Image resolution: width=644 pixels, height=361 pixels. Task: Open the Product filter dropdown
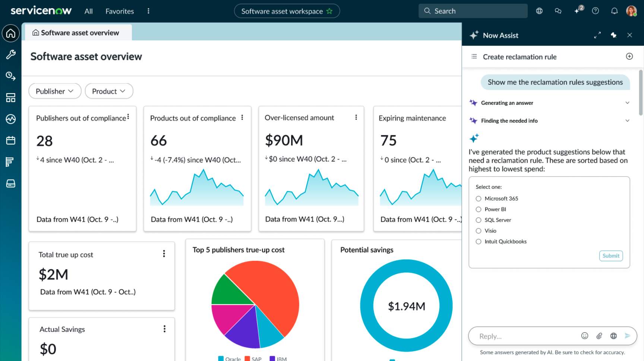pos(109,91)
